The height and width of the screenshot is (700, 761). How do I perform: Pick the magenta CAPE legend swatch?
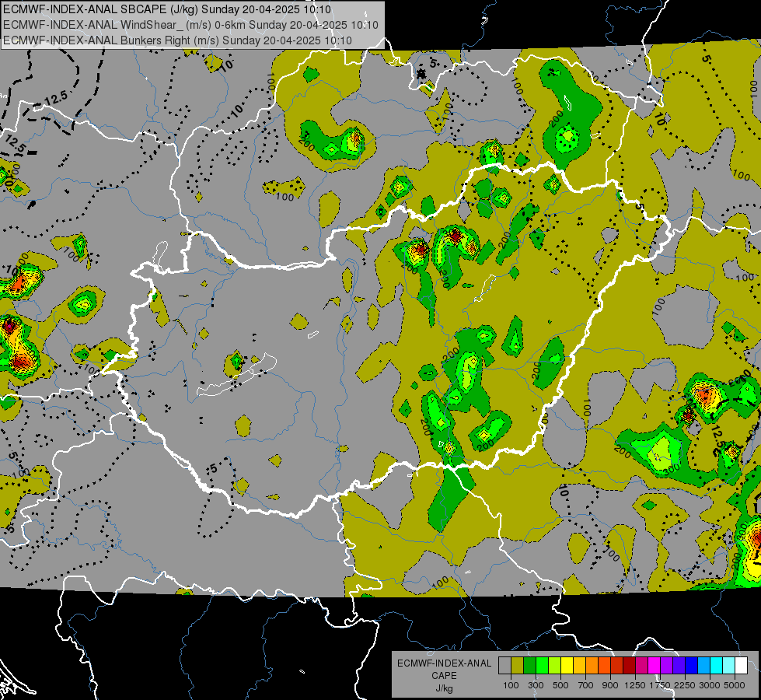tap(655, 665)
